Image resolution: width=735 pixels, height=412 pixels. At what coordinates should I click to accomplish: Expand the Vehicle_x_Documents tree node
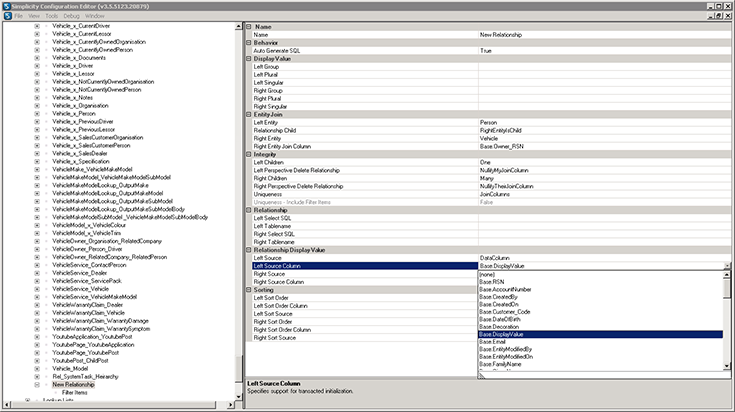[x=37, y=58]
